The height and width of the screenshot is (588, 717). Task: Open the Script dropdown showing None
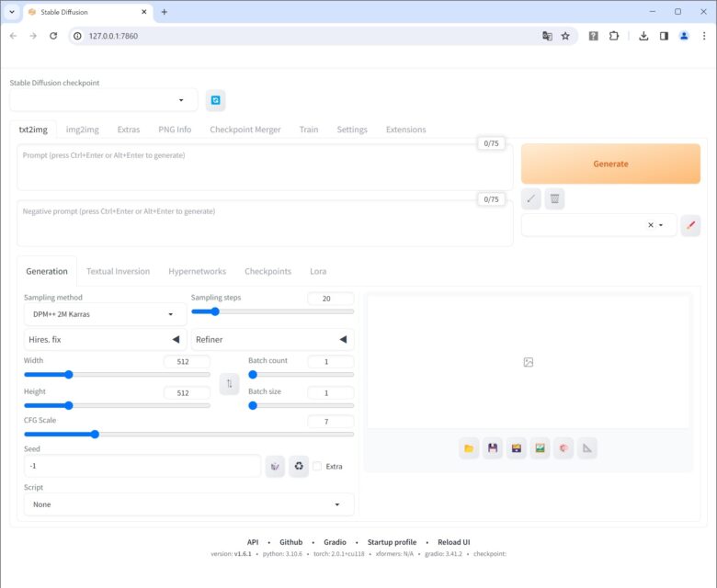188,504
